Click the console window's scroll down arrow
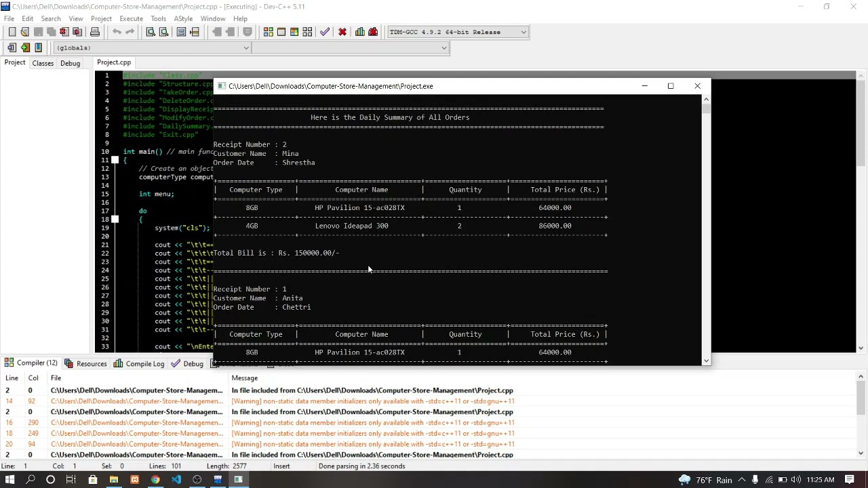 tap(706, 361)
